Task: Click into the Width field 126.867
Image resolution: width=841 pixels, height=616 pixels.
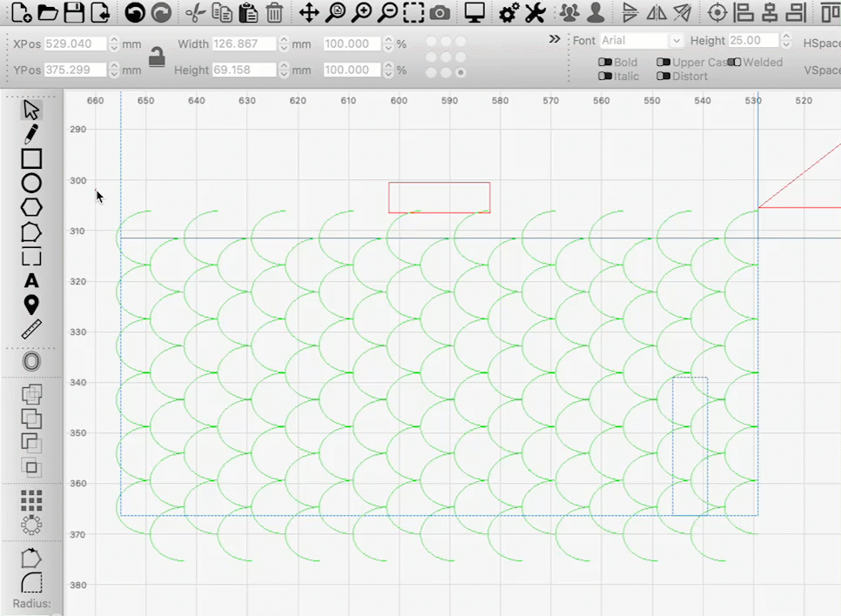Action: click(245, 44)
